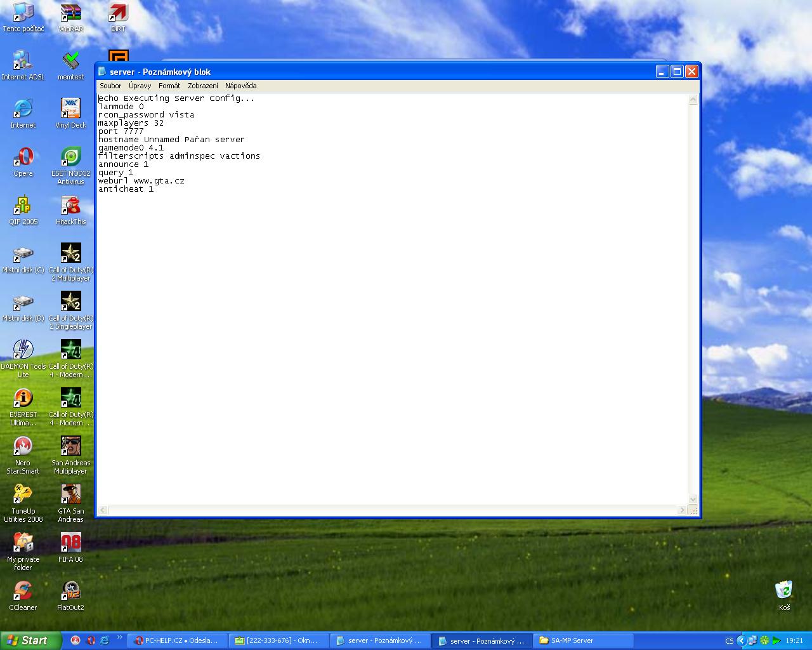Click the Internet ADSL connection icon
Viewport: 812px width, 650px height.
click(23, 65)
